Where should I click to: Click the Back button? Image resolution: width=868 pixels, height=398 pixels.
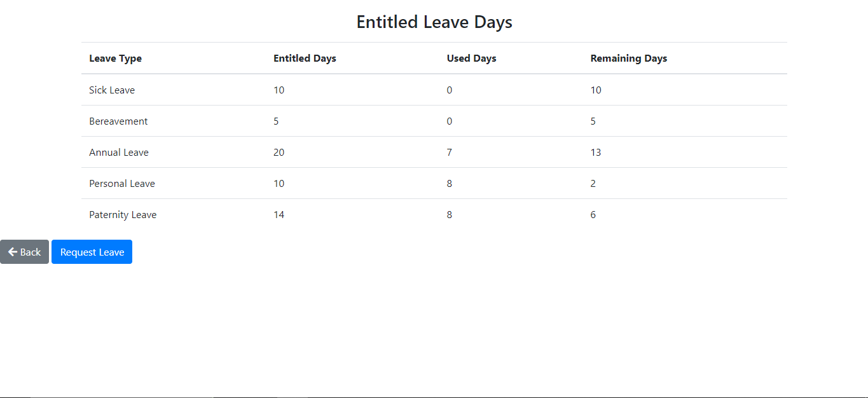pyautogui.click(x=24, y=252)
